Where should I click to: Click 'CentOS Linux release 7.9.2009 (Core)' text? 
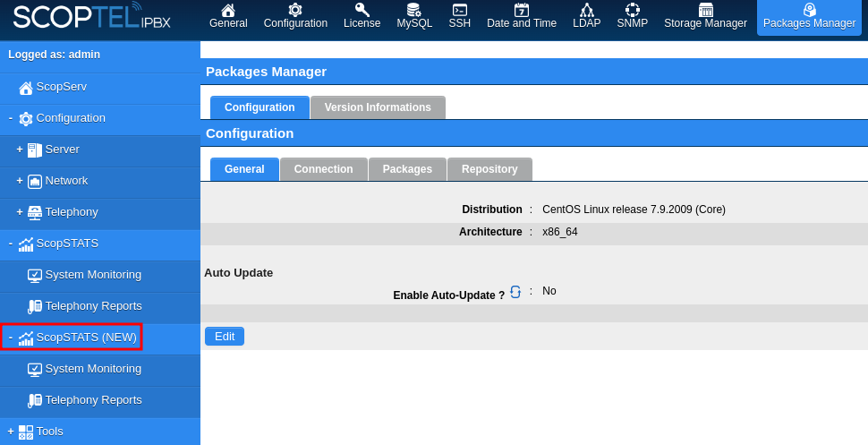pos(634,210)
